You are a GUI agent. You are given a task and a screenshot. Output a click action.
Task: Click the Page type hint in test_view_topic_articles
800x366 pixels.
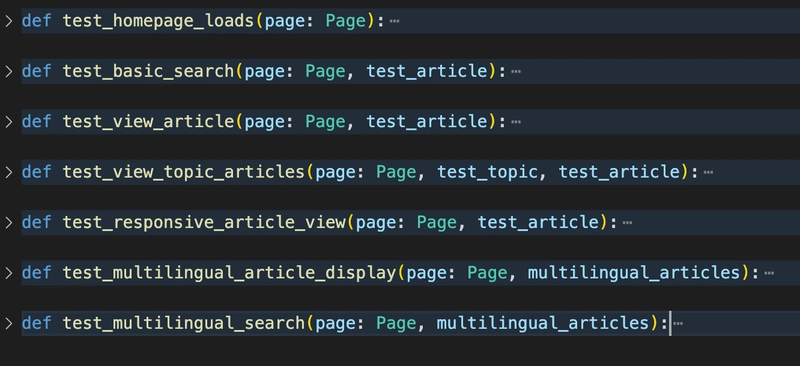coord(396,173)
